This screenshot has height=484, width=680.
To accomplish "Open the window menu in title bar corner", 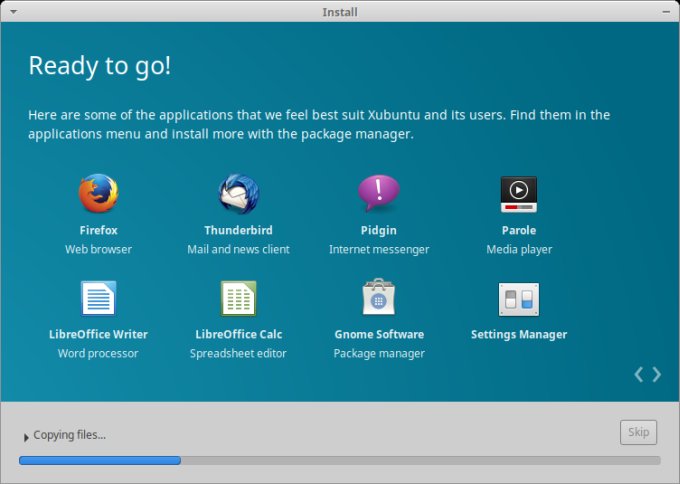I will [13, 12].
